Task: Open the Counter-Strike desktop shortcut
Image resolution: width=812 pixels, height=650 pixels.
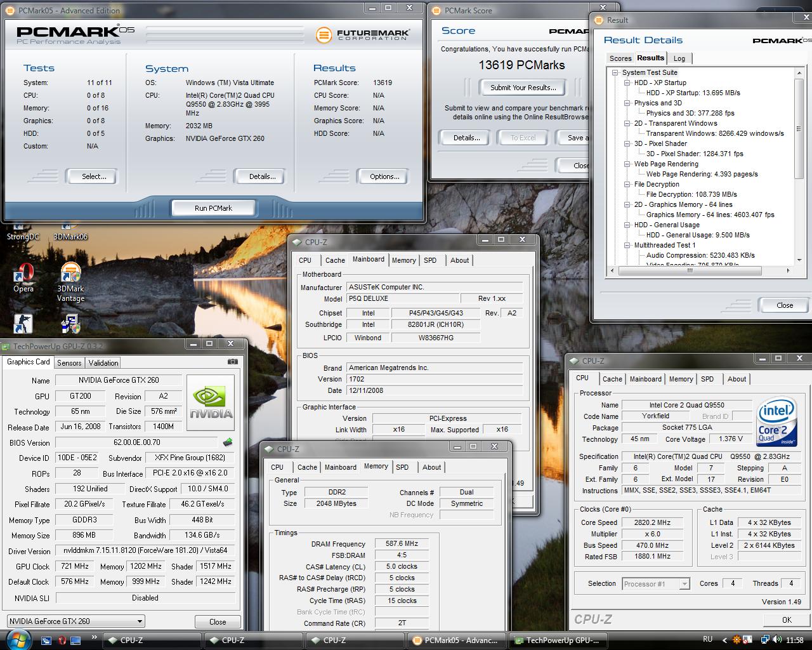Action: (23, 324)
